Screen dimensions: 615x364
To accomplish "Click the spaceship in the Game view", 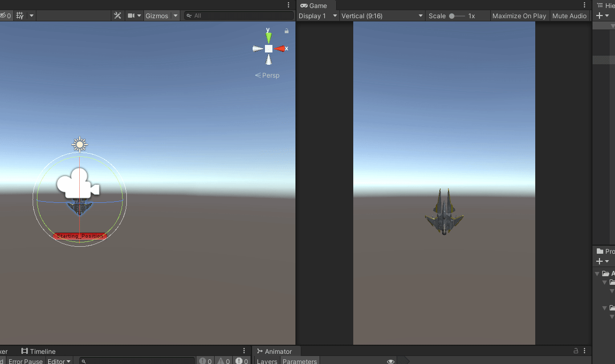I will (x=444, y=212).
